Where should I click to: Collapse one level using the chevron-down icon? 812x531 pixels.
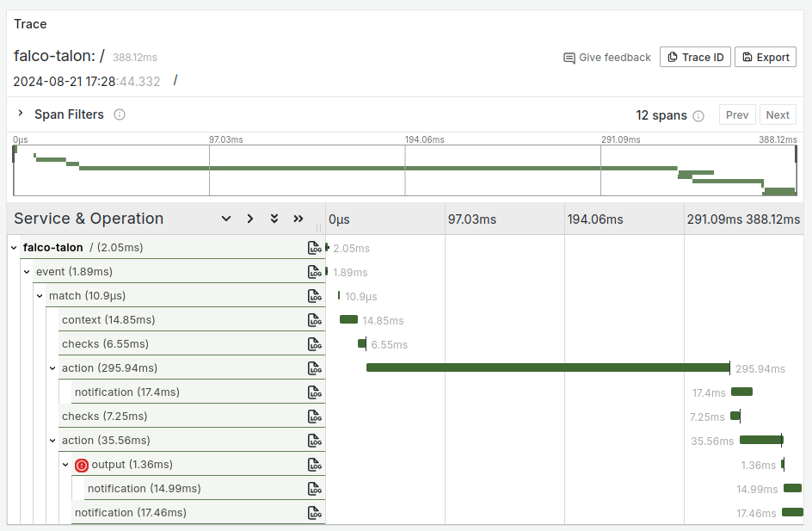pyautogui.click(x=225, y=219)
